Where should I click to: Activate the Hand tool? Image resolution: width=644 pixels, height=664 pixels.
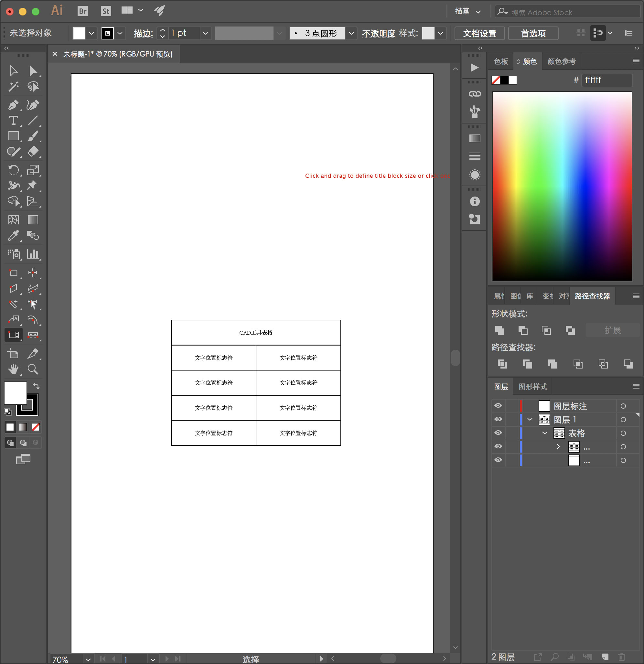point(13,369)
